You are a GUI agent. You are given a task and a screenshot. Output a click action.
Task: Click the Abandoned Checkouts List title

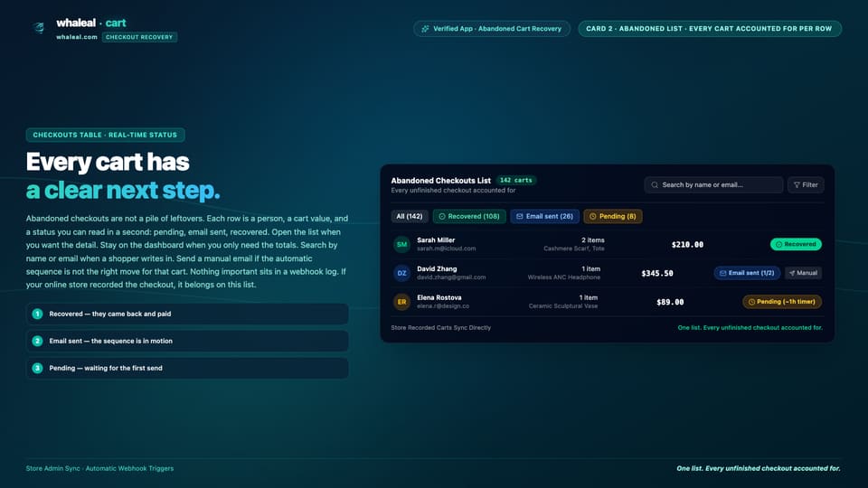point(440,181)
